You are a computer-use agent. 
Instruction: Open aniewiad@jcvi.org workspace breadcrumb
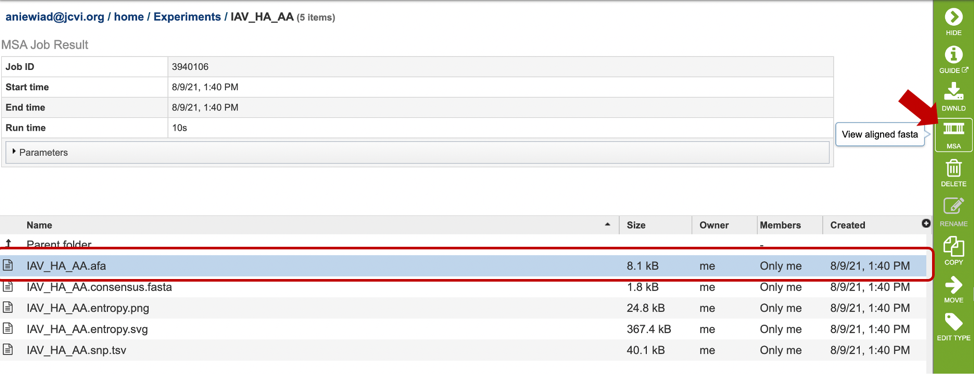click(x=55, y=17)
